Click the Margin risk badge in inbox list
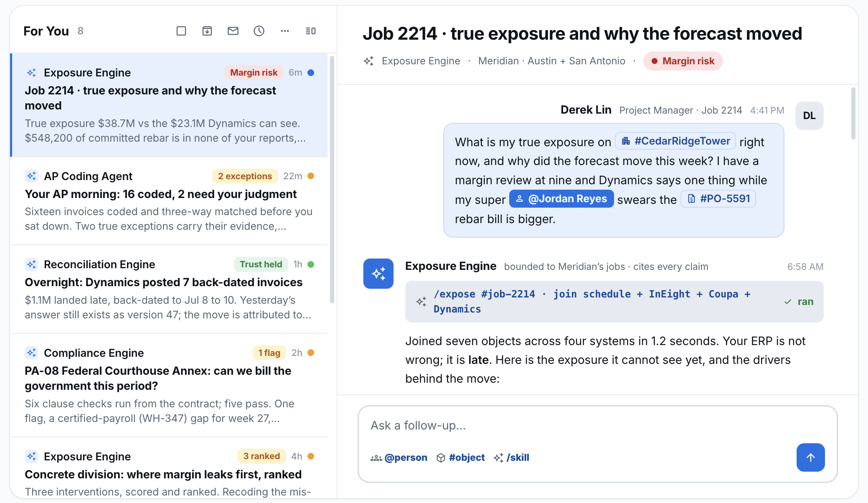 pos(254,73)
